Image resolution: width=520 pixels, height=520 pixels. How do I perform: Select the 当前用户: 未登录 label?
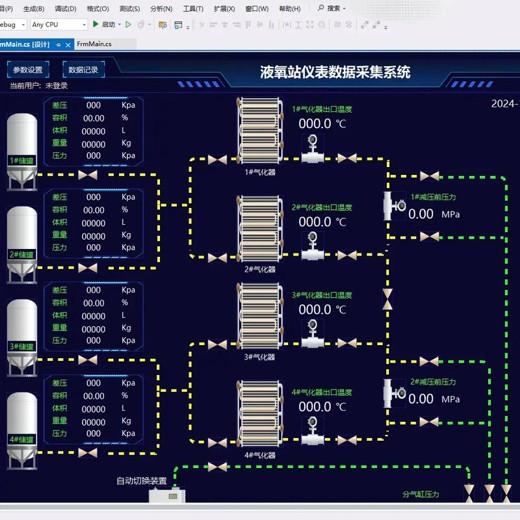click(x=39, y=86)
